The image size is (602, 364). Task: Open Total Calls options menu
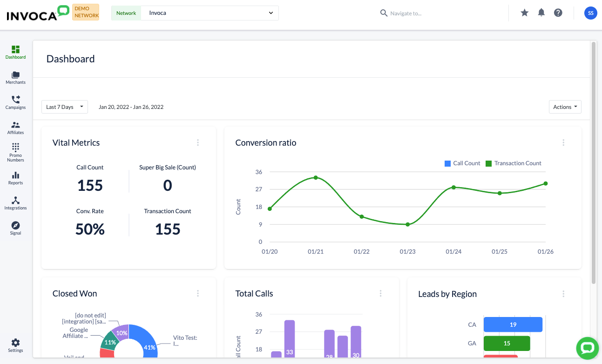(380, 293)
